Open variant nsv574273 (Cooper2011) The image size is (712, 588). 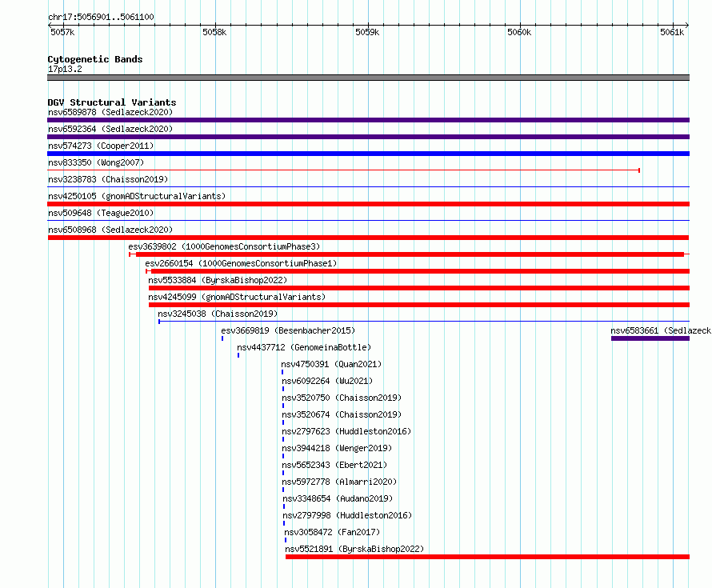(101, 146)
